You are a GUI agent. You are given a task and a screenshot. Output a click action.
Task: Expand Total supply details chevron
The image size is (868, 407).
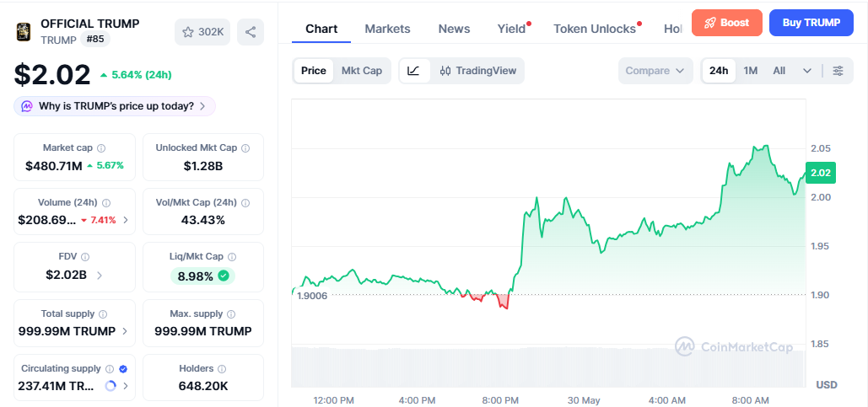(x=125, y=332)
